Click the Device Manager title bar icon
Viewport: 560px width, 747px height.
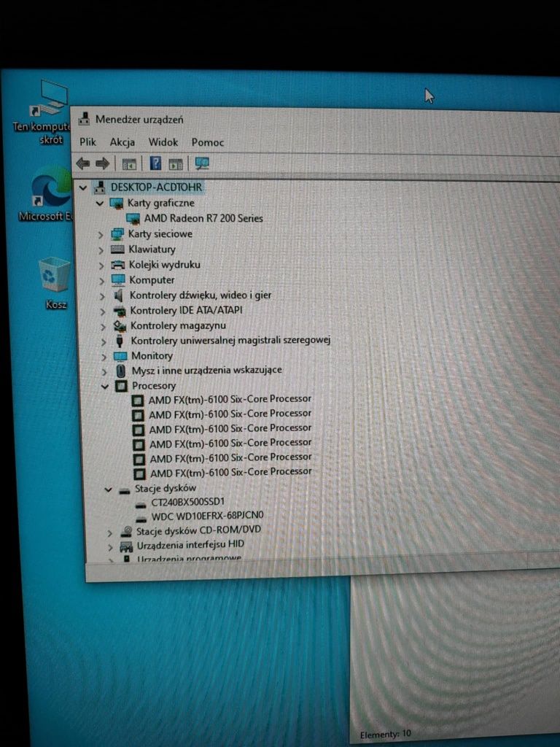(x=84, y=119)
